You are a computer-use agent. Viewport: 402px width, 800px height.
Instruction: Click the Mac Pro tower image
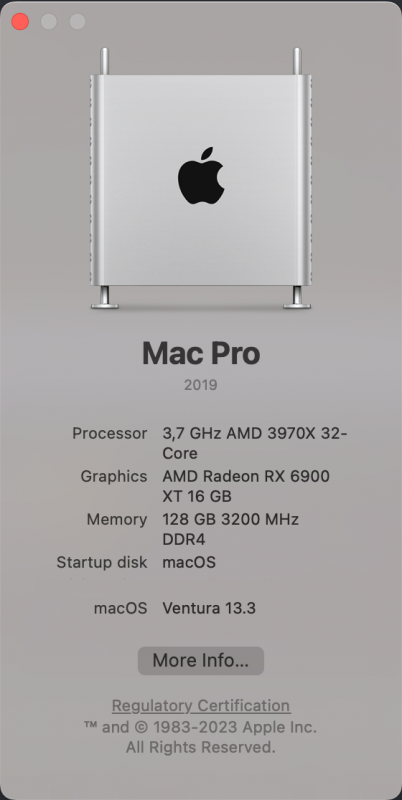201,179
